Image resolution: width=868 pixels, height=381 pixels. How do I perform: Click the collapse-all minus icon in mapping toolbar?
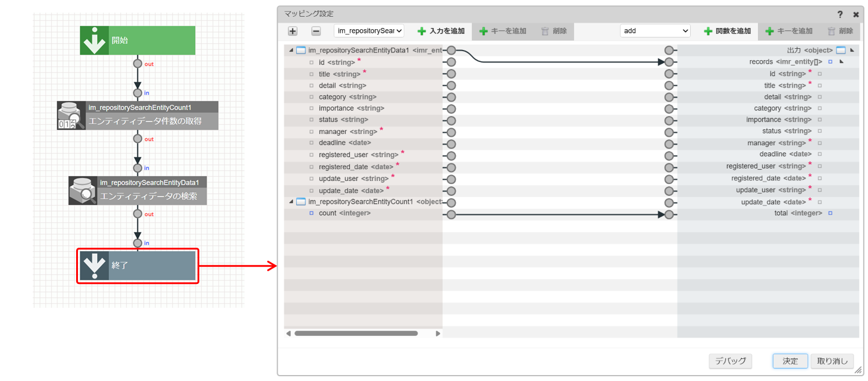(316, 31)
